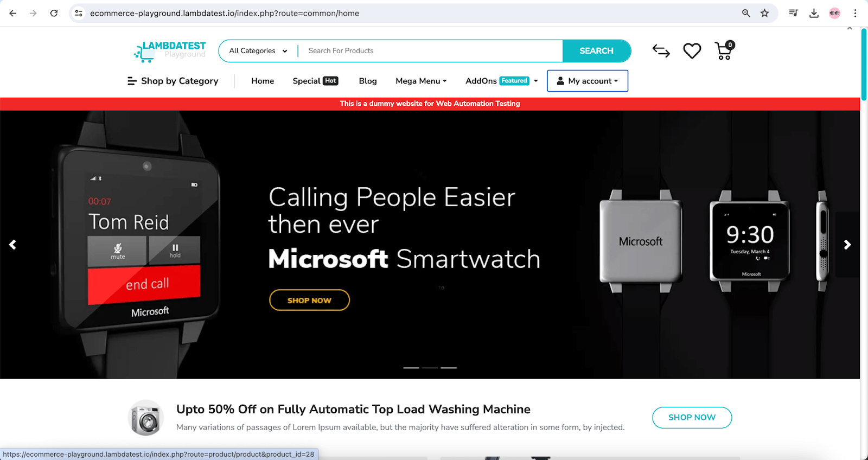Viewport: 868px width, 460px height.
Task: Open the shopping cart icon
Action: [x=724, y=50]
